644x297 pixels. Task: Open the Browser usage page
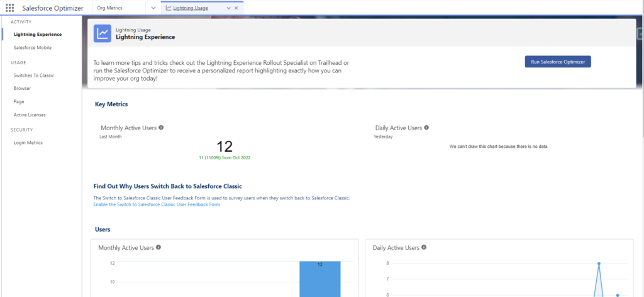tap(22, 88)
